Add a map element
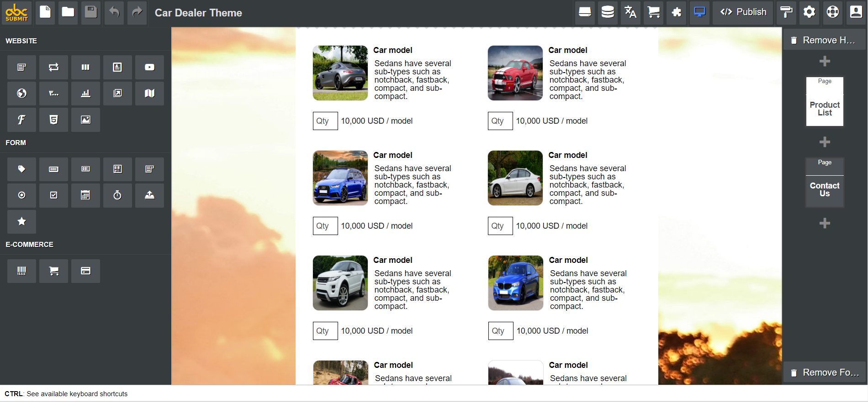 tap(149, 94)
